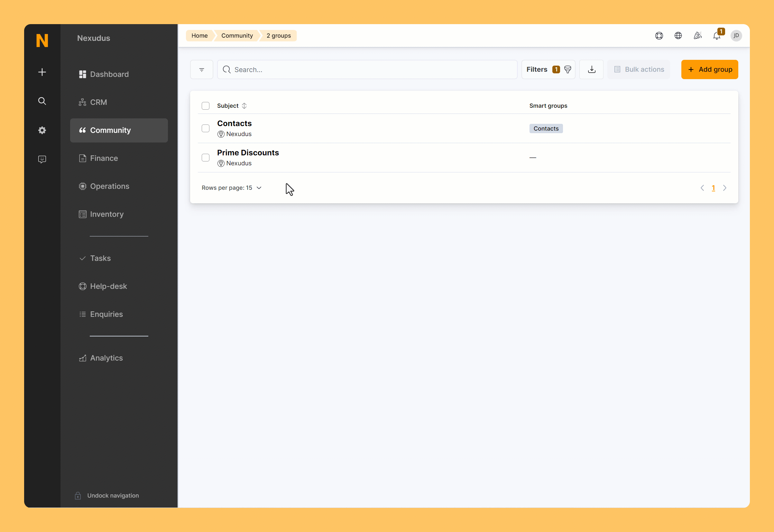Click the lock icon beside Undock navigation
The width and height of the screenshot is (774, 532).
(78, 496)
